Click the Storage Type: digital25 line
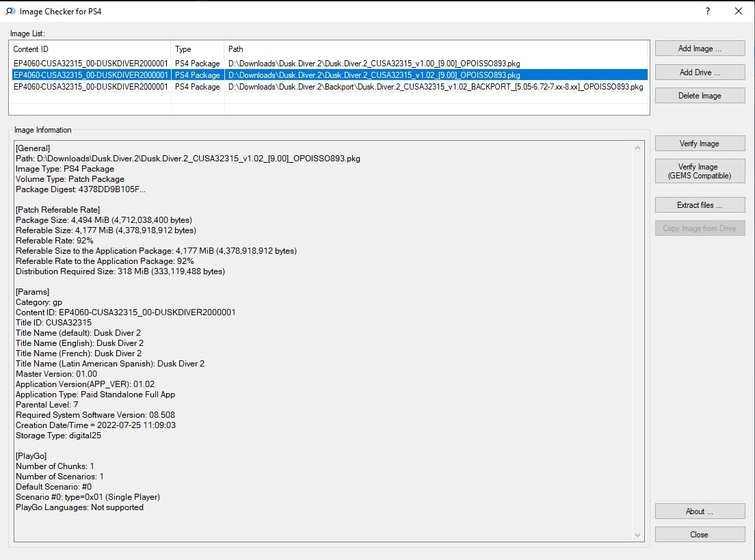The height and width of the screenshot is (560, 755). 58,436
